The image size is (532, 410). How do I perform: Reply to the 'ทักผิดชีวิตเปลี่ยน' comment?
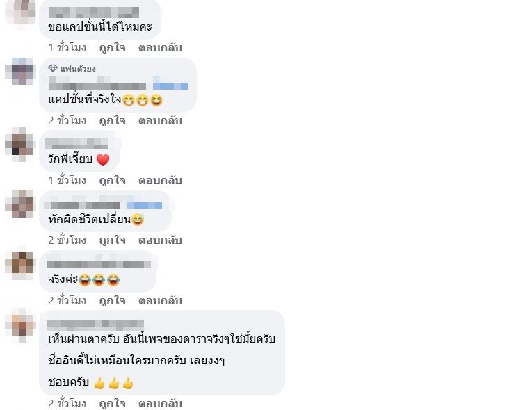pyautogui.click(x=160, y=240)
